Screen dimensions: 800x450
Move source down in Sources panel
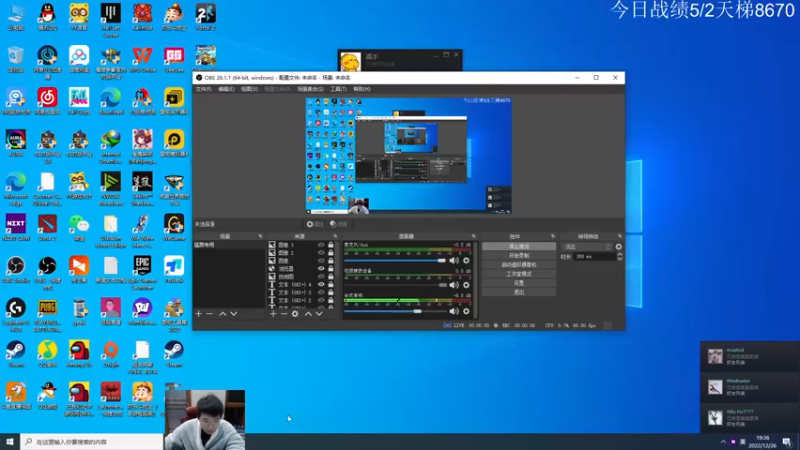coord(319,314)
